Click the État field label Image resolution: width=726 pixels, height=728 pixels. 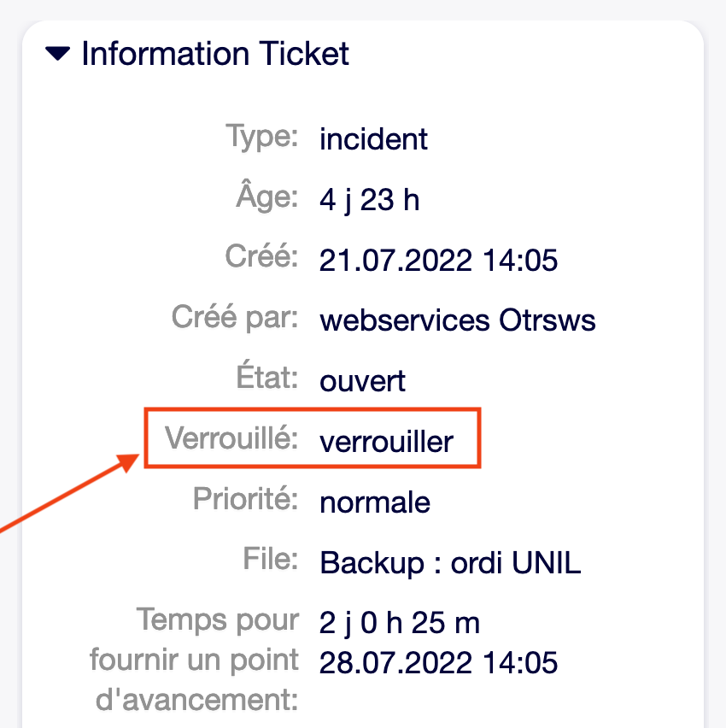tap(265, 379)
